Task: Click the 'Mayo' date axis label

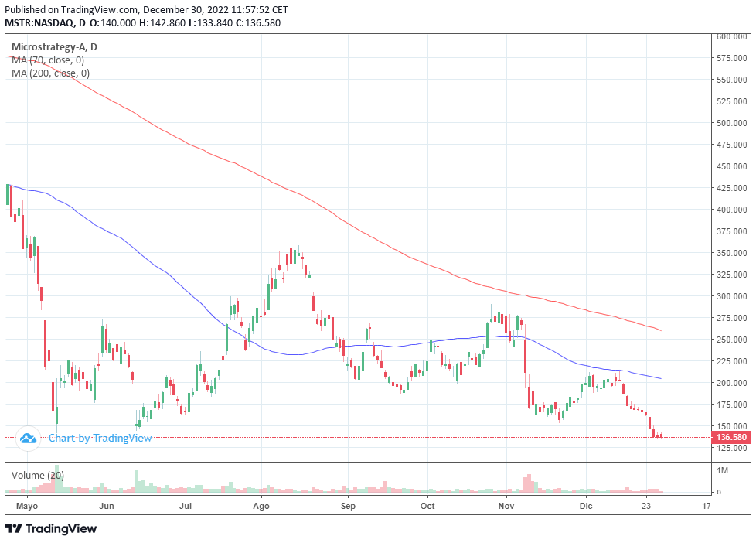Action: tap(27, 506)
